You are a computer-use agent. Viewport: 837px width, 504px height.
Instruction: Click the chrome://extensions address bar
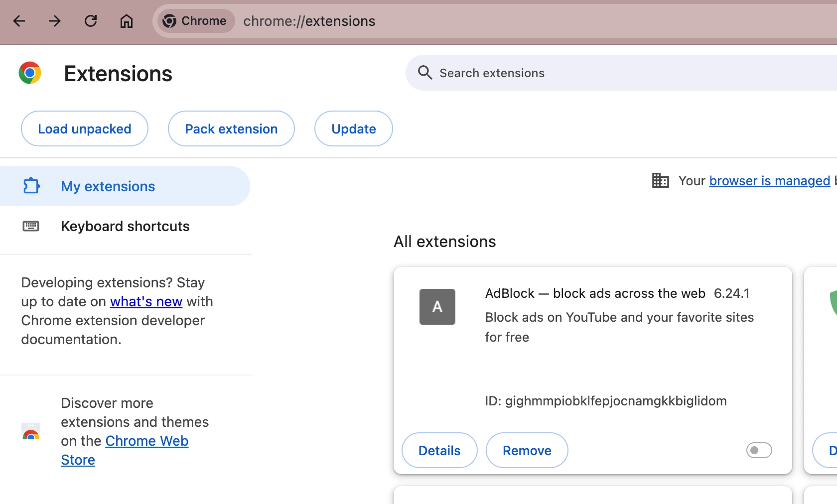pyautogui.click(x=309, y=21)
